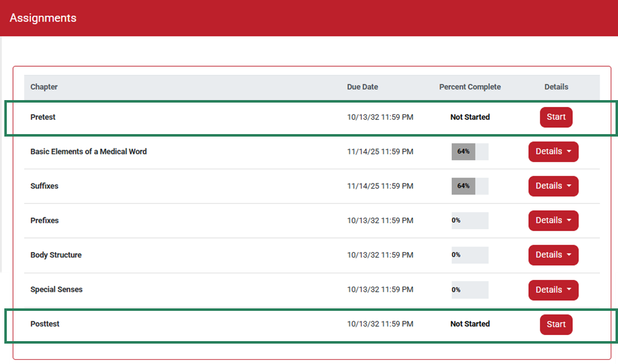Expand Details for Basic Elements of a Medical Word
618x364 pixels.
click(553, 151)
